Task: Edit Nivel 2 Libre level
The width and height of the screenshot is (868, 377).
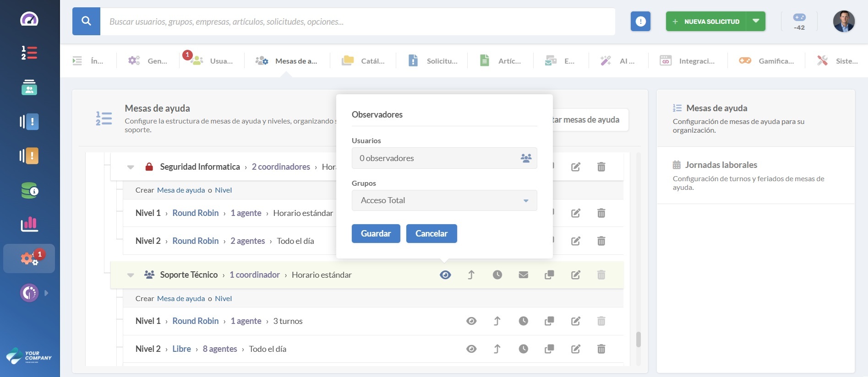Action: coord(576,349)
